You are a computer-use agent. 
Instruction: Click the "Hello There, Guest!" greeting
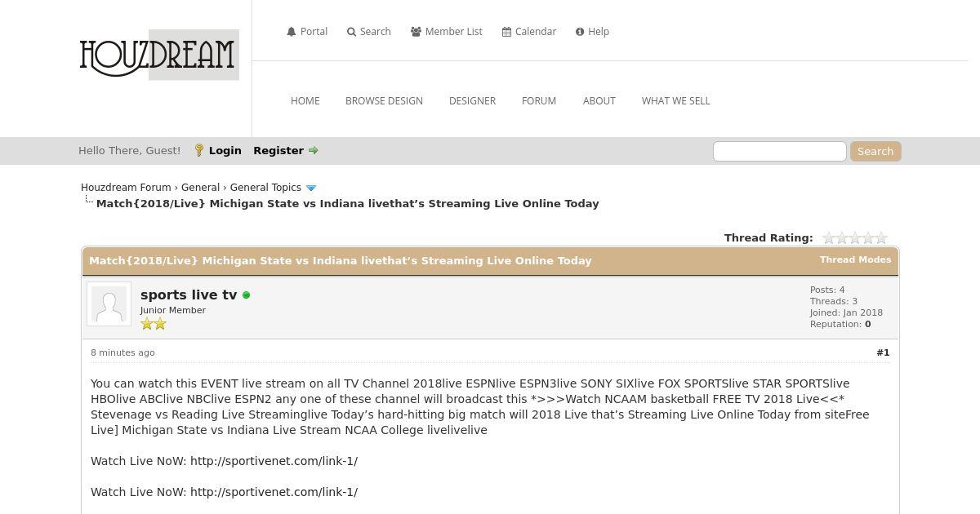(130, 151)
